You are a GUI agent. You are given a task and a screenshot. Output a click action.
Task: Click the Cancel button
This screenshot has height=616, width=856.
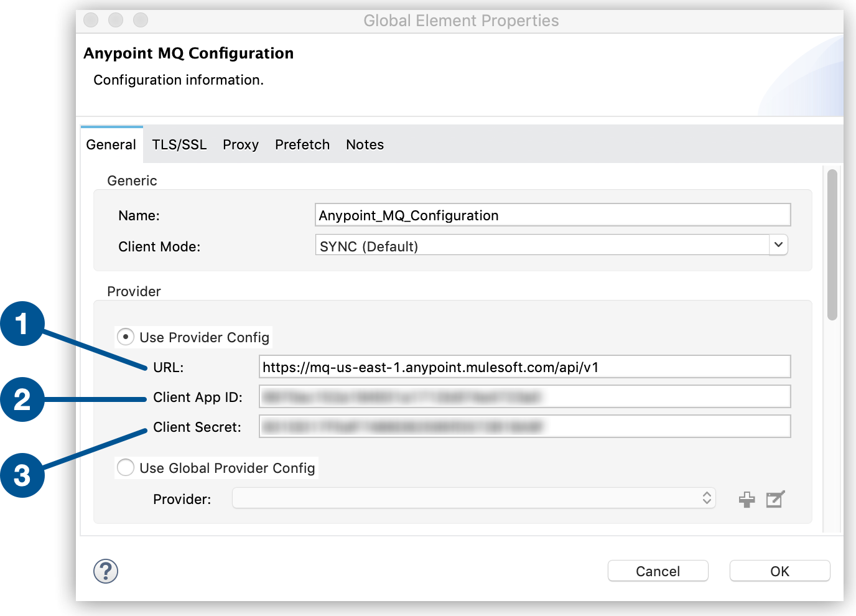point(658,571)
